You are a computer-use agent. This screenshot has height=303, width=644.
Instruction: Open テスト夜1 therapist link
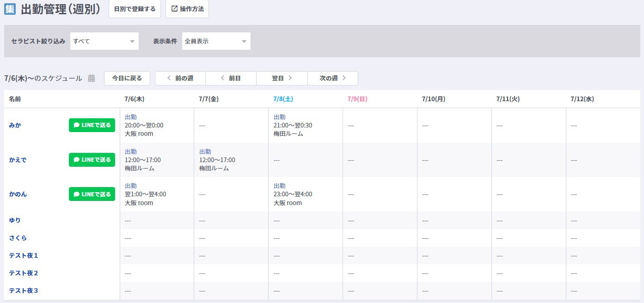pyautogui.click(x=24, y=255)
